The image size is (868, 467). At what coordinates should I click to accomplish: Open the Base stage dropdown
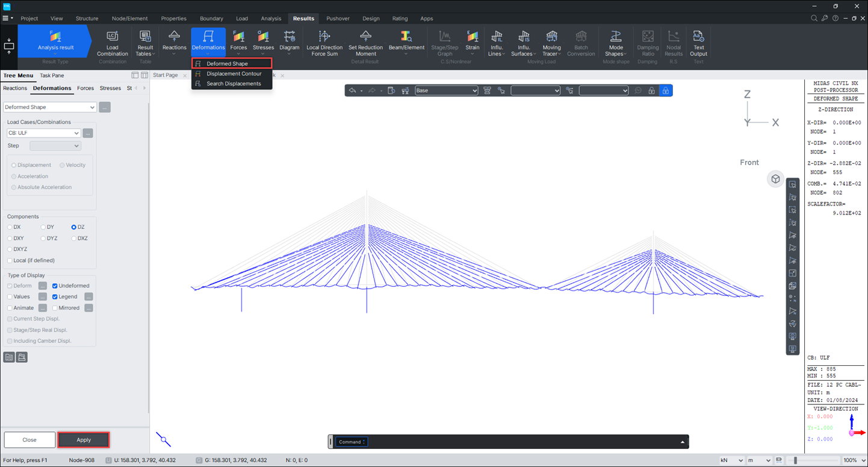[x=446, y=90]
